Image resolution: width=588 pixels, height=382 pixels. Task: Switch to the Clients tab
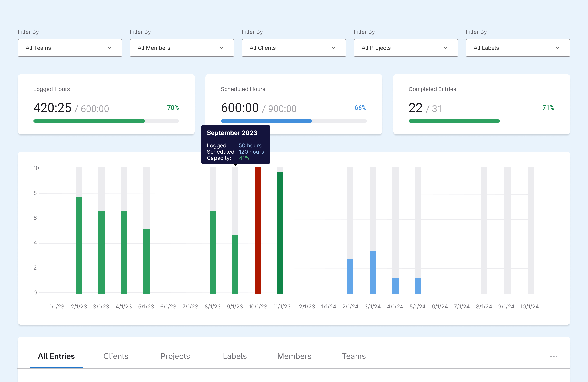[x=116, y=356]
